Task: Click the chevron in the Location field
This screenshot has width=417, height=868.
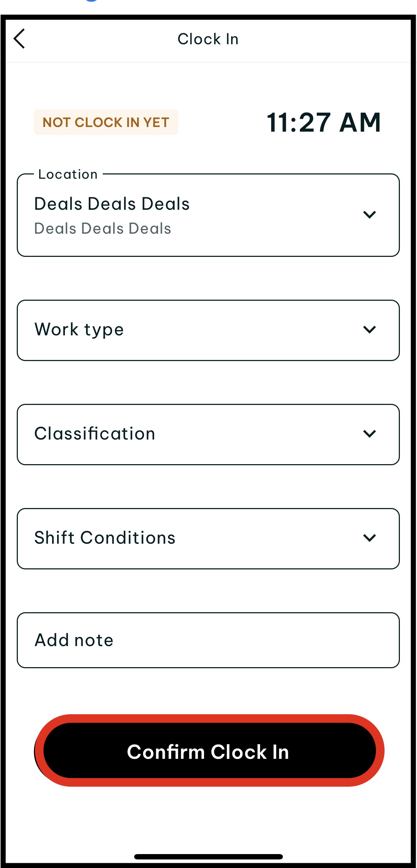Action: (369, 215)
